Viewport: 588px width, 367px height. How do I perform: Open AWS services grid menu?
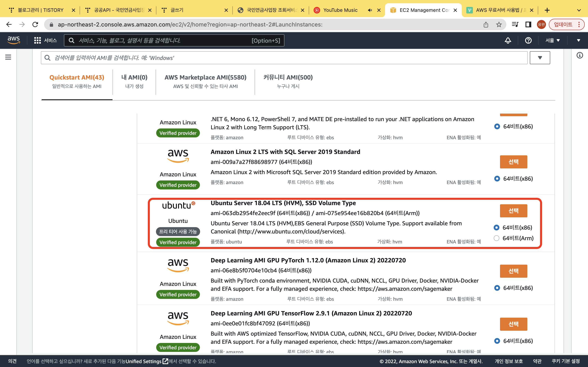37,40
